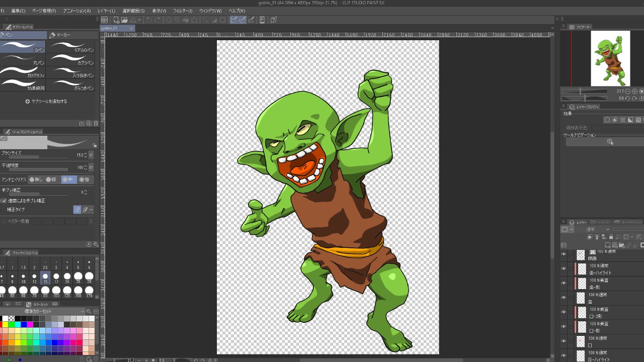The width and height of the screenshot is (644, 362).
Task: Open the Save icon dropdown arrow
Action: tap(138, 20)
